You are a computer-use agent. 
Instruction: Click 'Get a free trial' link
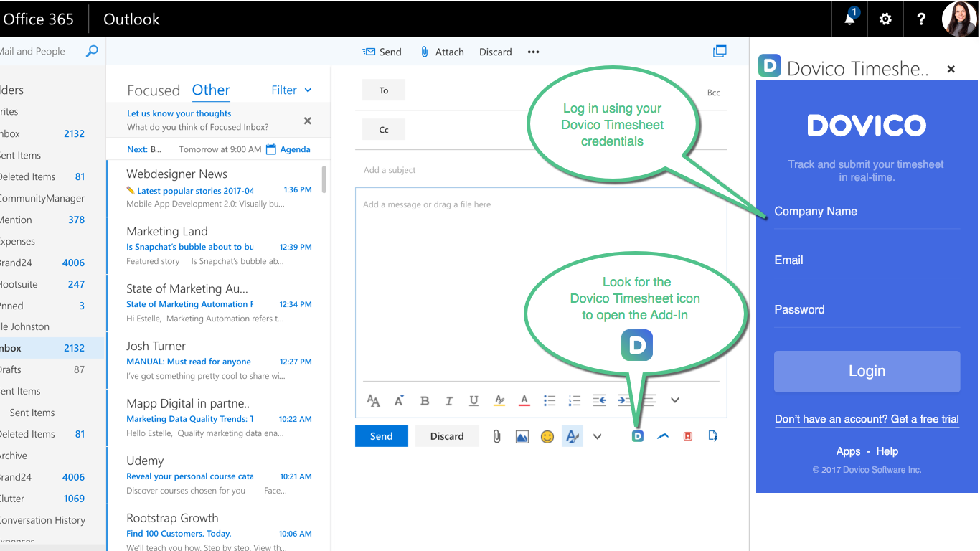click(x=925, y=419)
